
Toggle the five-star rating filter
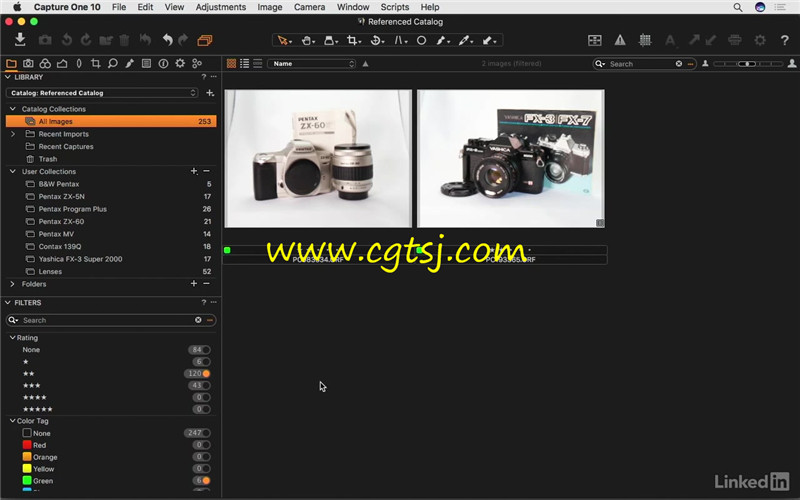206,409
